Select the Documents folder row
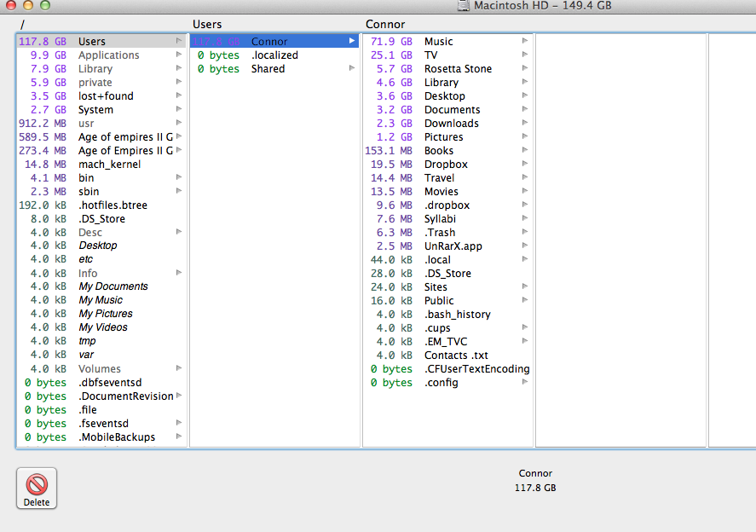The width and height of the screenshot is (756, 532). (x=448, y=109)
